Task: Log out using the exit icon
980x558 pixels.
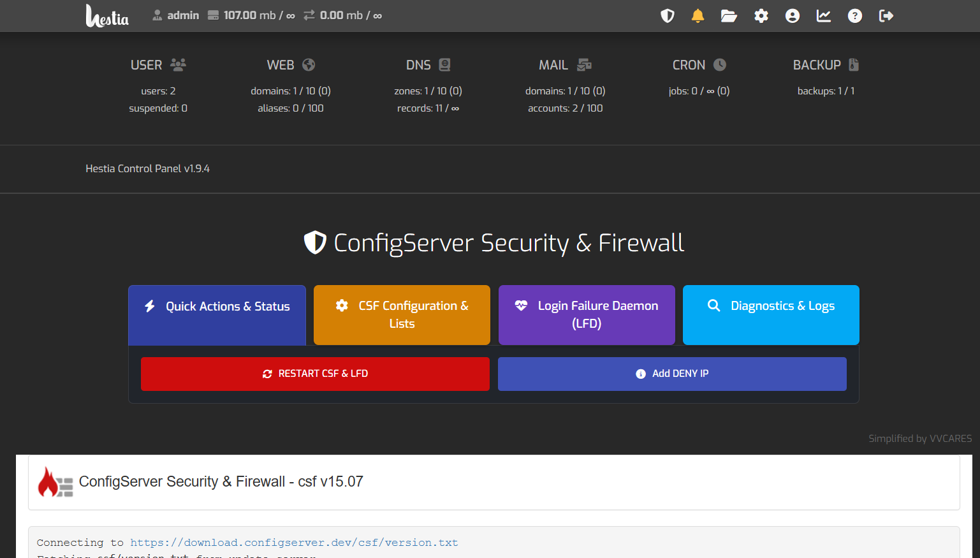Action: [886, 16]
